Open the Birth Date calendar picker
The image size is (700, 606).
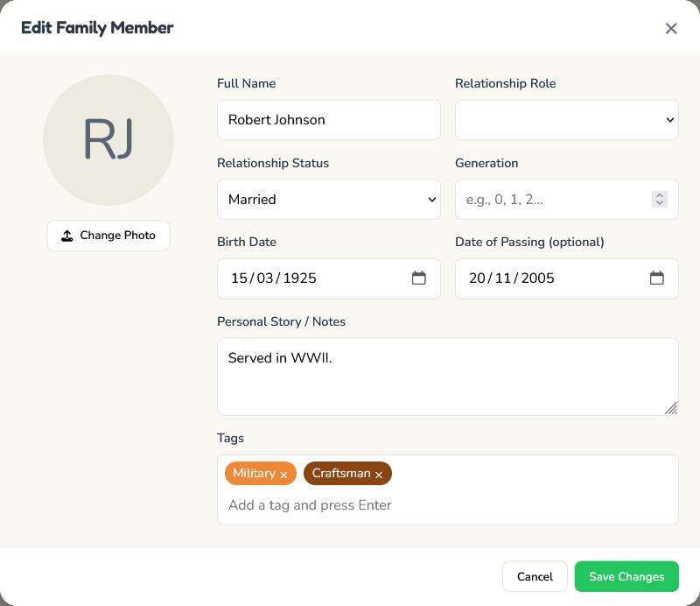[x=419, y=278]
